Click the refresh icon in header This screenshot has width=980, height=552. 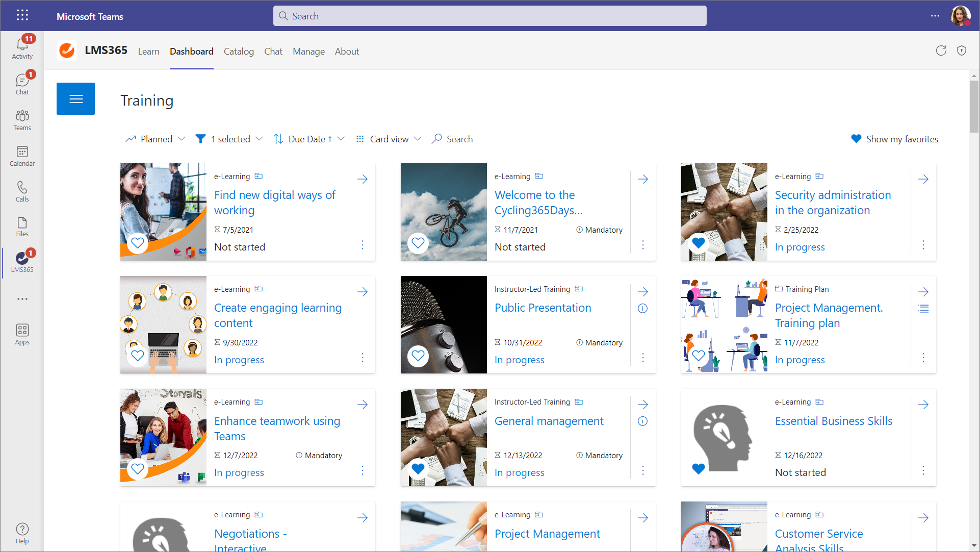pyautogui.click(x=941, y=51)
